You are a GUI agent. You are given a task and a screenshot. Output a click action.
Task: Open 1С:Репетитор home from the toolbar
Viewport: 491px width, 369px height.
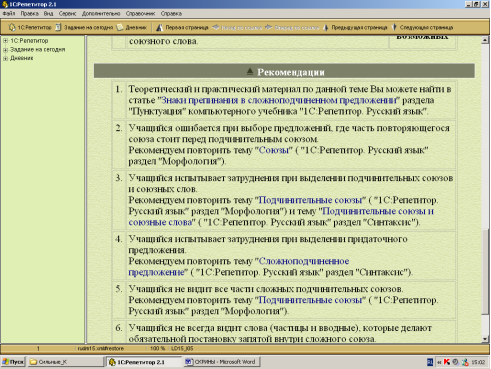point(30,27)
